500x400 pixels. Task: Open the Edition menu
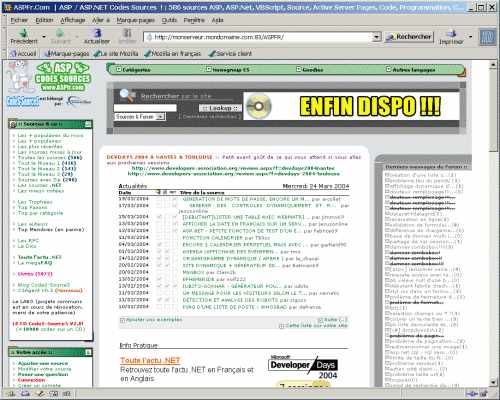tap(44, 20)
